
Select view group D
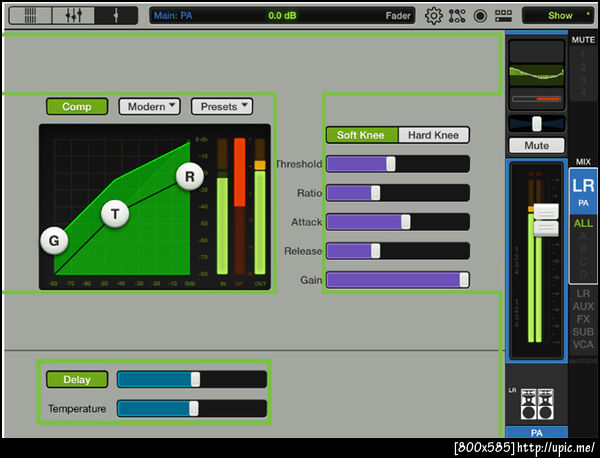[x=583, y=274]
